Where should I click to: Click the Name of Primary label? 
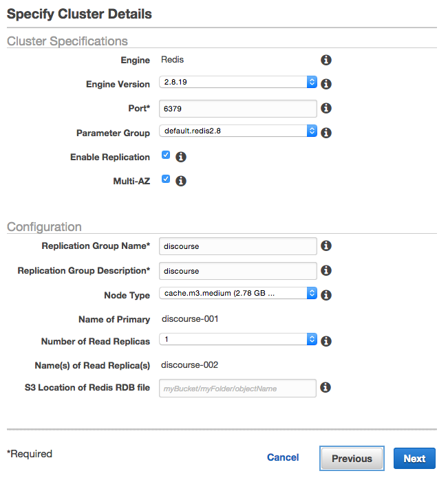pyautogui.click(x=114, y=320)
